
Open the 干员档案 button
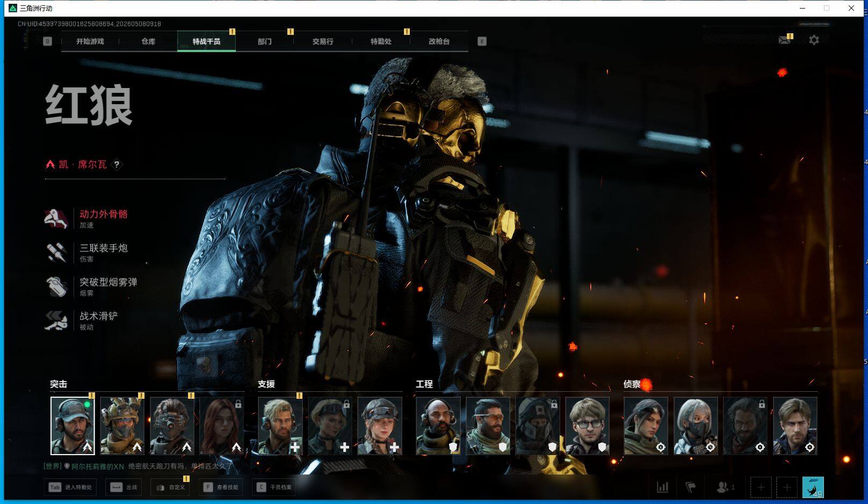tap(274, 487)
